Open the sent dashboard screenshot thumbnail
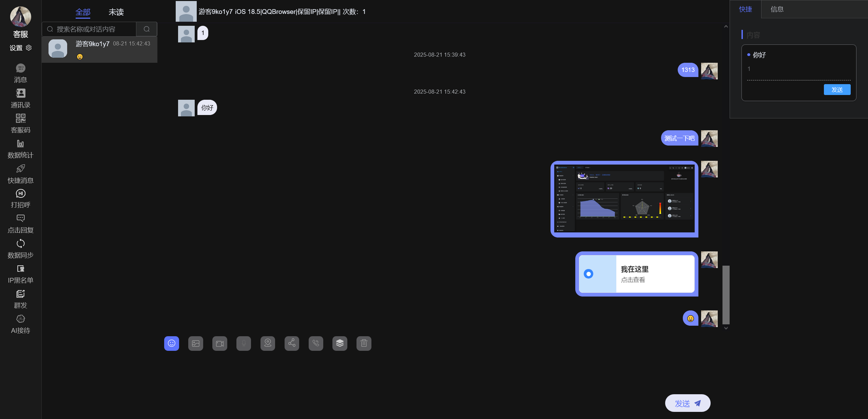Image resolution: width=868 pixels, height=419 pixels. pyautogui.click(x=624, y=199)
